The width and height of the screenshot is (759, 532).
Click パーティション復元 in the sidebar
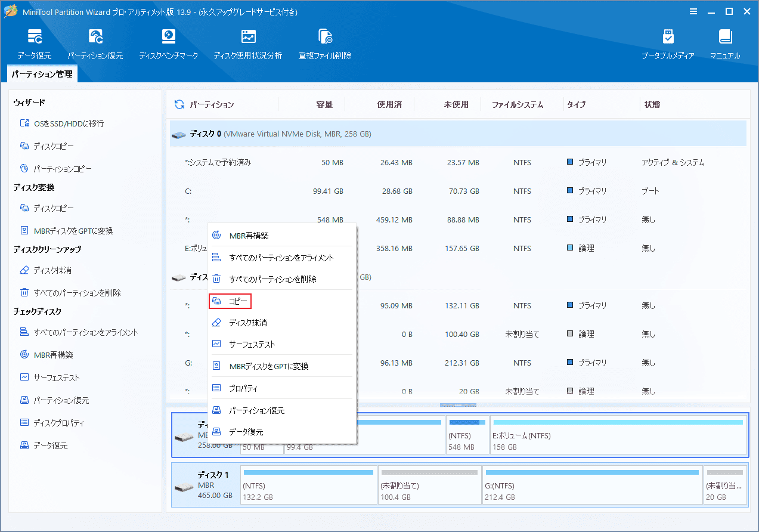pos(54,400)
